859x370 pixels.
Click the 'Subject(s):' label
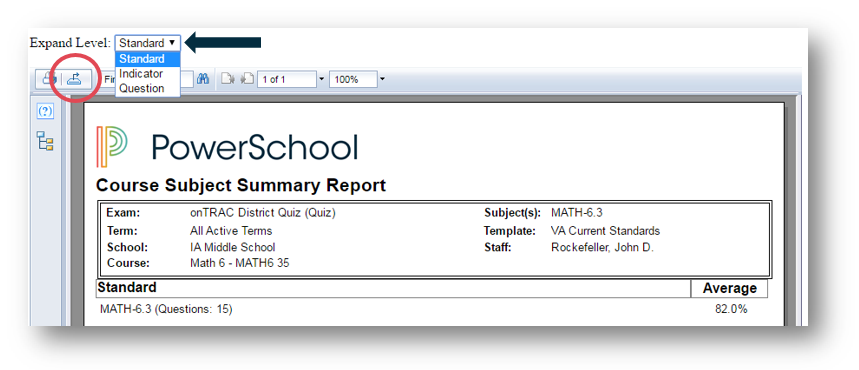coord(513,213)
